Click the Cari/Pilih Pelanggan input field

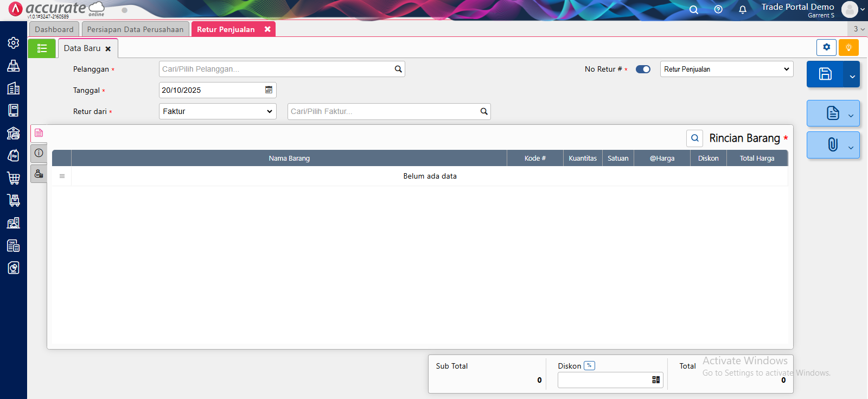pos(277,69)
